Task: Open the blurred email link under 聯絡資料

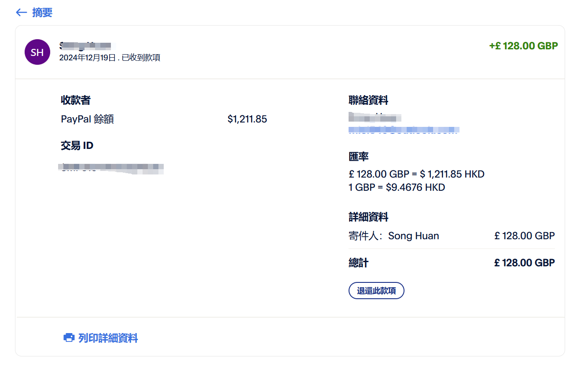Action: pyautogui.click(x=404, y=130)
